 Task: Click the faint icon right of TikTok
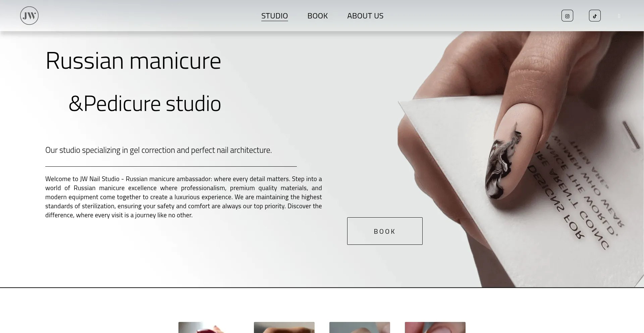point(619,16)
